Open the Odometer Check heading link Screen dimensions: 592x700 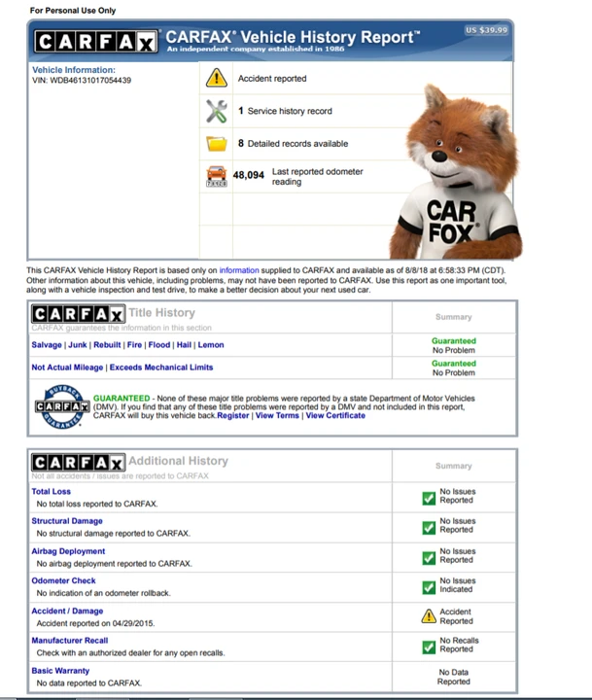click(63, 580)
